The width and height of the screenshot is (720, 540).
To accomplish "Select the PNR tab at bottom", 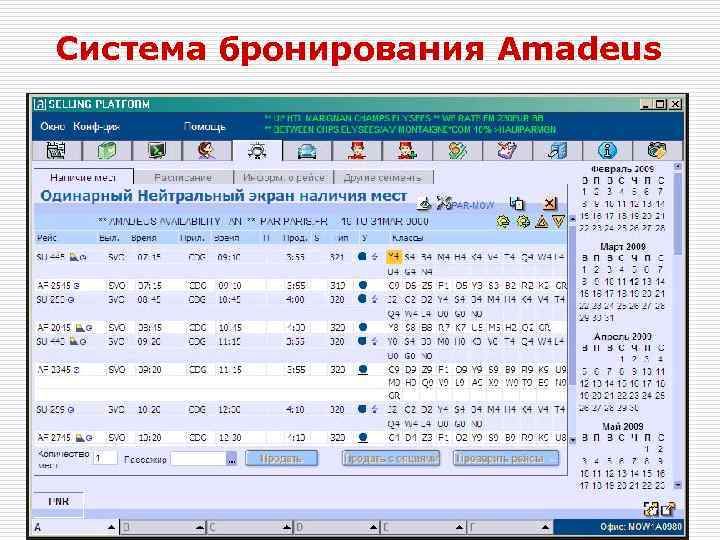I will 59,501.
